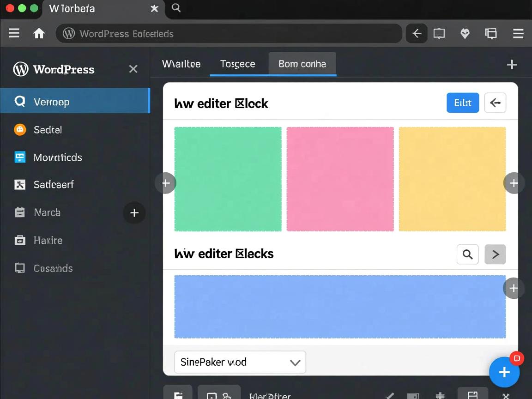This screenshot has width=532, height=399.
Task: Open the hamburger menu at top left
Action: click(x=14, y=33)
